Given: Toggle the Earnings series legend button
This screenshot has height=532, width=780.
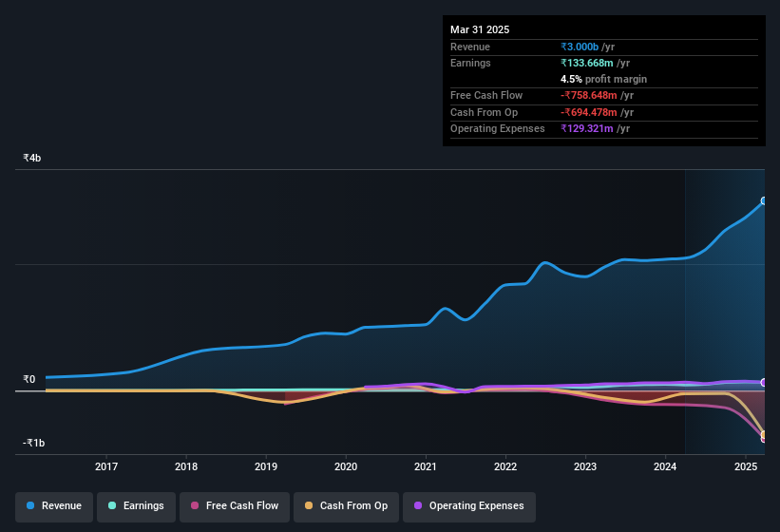Looking at the screenshot, I should pyautogui.click(x=136, y=506).
